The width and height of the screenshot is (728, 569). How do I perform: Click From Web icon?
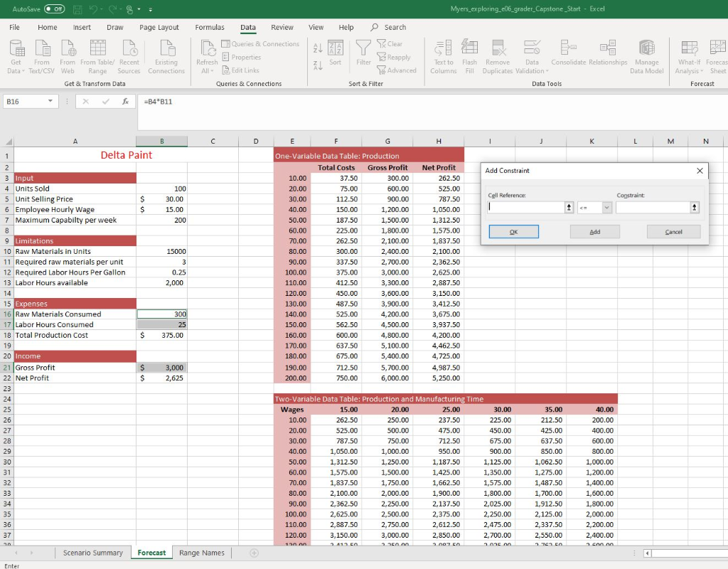68,57
